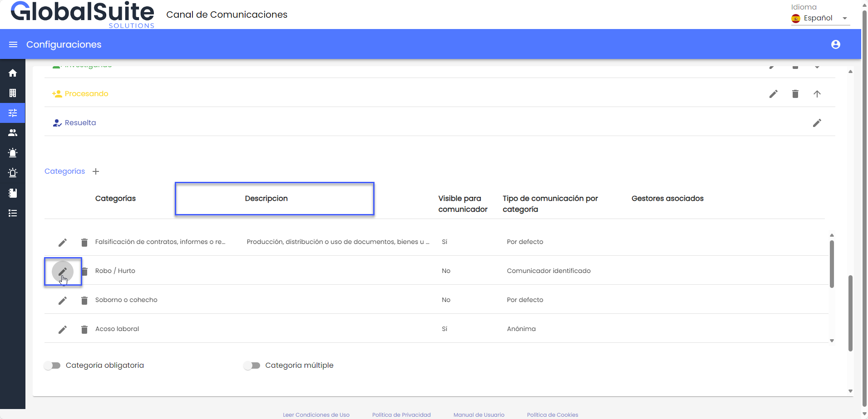The height and width of the screenshot is (419, 868).
Task: Open the hamburger menu in Configuraciones bar
Action: tap(13, 44)
